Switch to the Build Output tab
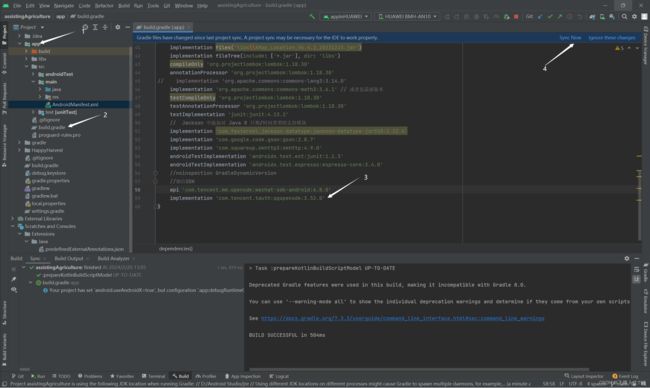This screenshot has width=650, height=388. coord(69,258)
